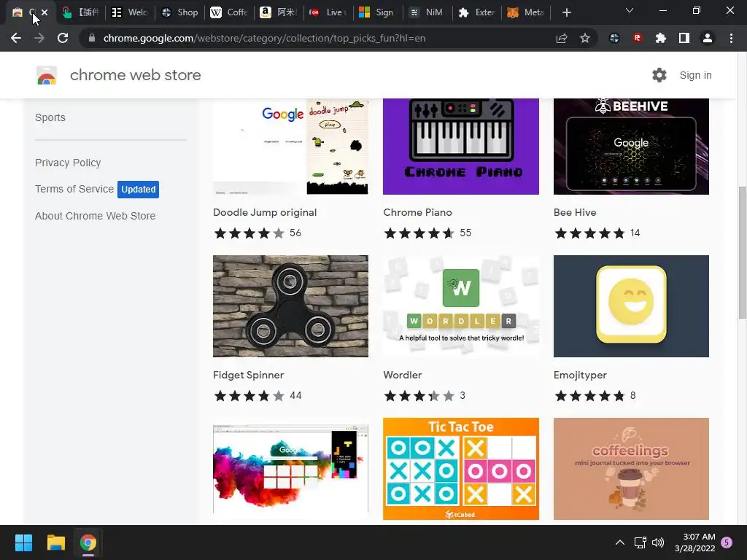Open the colorful Tetris theme thumbnail
The image size is (747, 560).
click(x=290, y=469)
